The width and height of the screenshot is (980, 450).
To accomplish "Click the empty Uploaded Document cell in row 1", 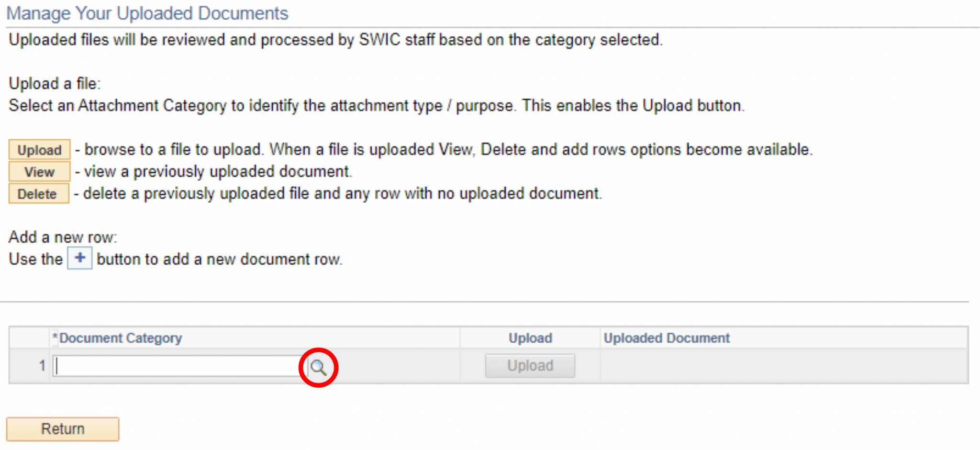I will tap(783, 366).
